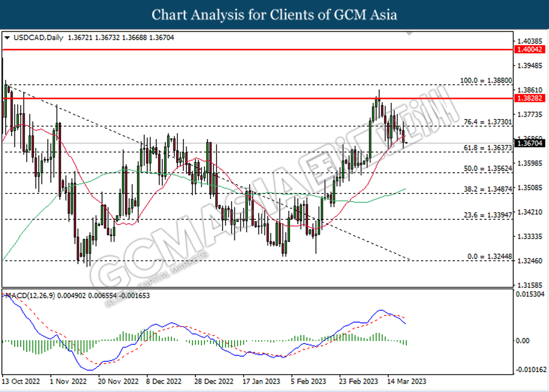Select the 76.4 = 1.37301 Fibonacci label
The image size is (549, 392).
point(488,122)
